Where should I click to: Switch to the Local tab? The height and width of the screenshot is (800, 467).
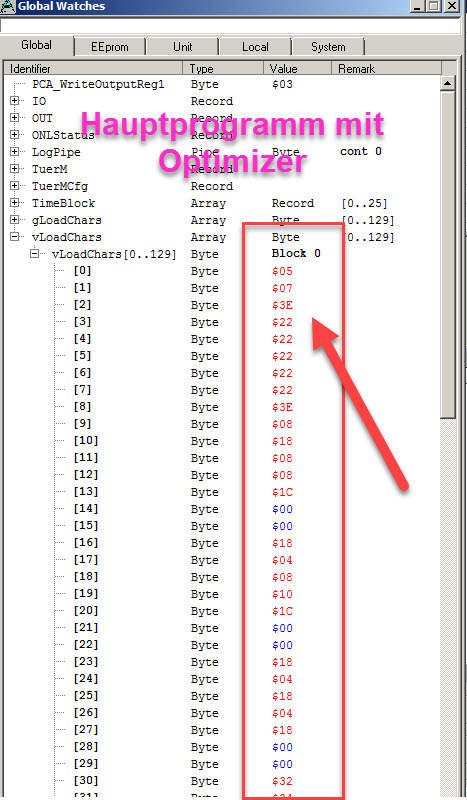(255, 47)
